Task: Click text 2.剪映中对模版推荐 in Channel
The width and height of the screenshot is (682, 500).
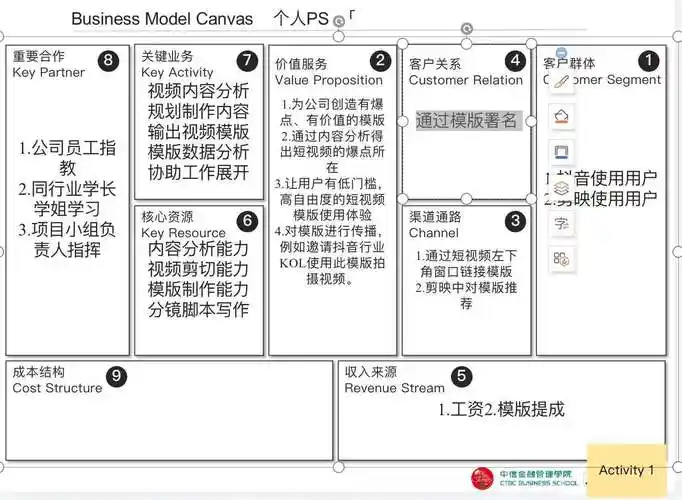Action: coord(466,295)
